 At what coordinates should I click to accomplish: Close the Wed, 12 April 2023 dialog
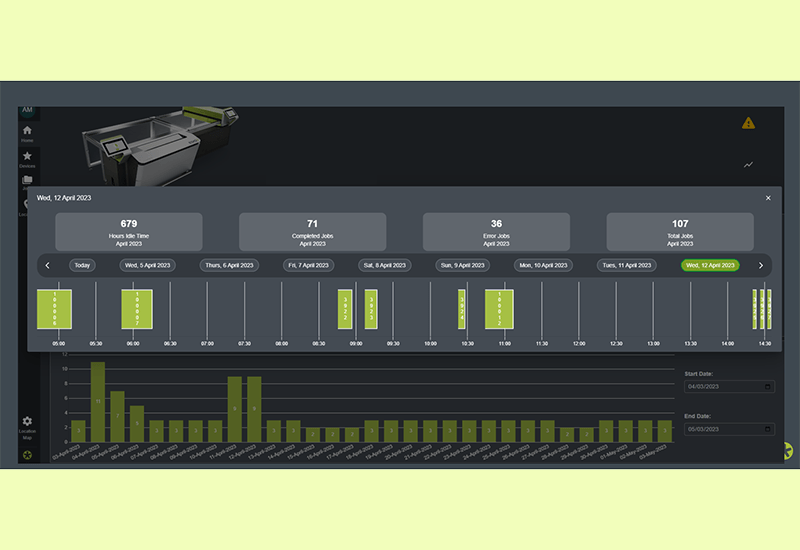click(x=768, y=198)
